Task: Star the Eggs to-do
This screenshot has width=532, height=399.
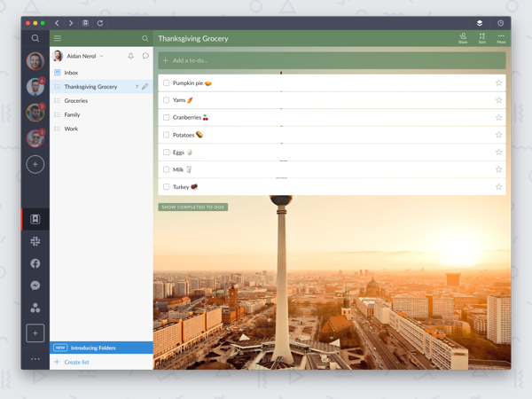Action: [x=498, y=152]
